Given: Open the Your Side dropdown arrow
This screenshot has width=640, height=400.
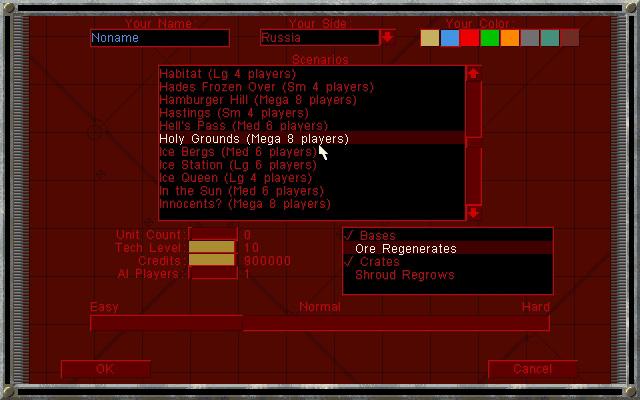Looking at the screenshot, I should (x=387, y=38).
